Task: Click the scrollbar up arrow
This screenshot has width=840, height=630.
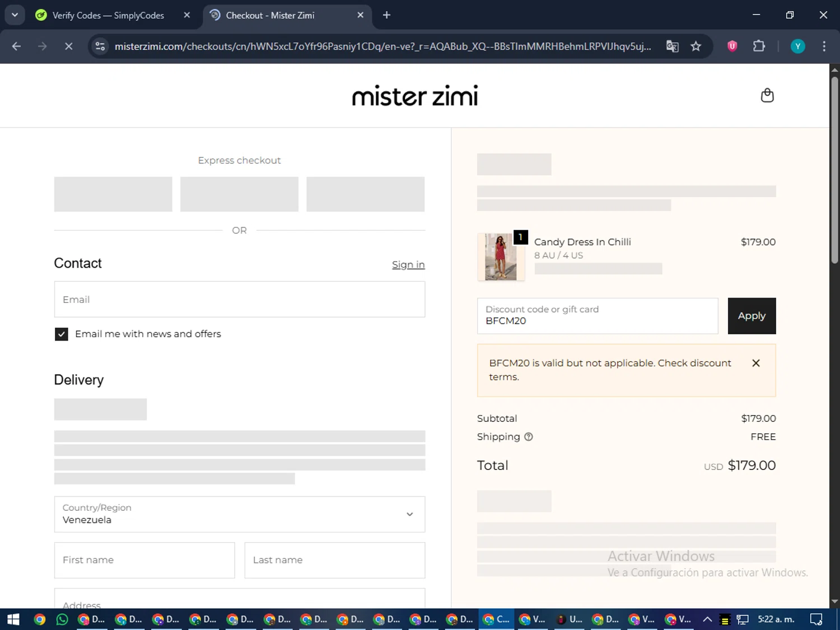Action: 834,70
